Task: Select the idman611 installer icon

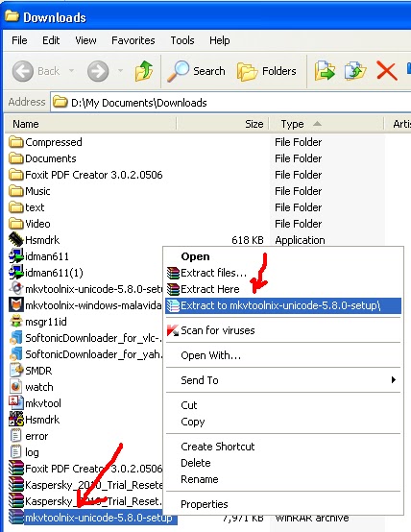Action: tap(16, 256)
